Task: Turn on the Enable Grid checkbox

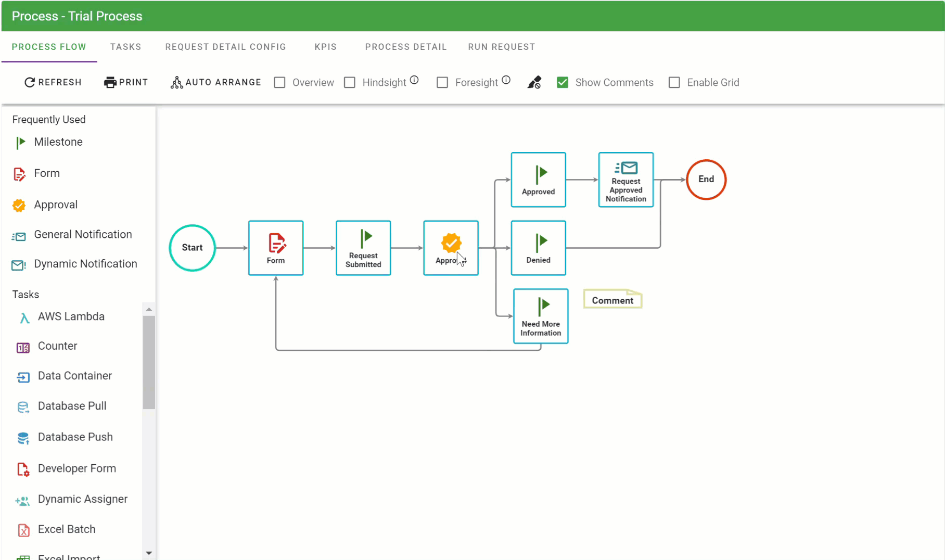Action: [674, 83]
